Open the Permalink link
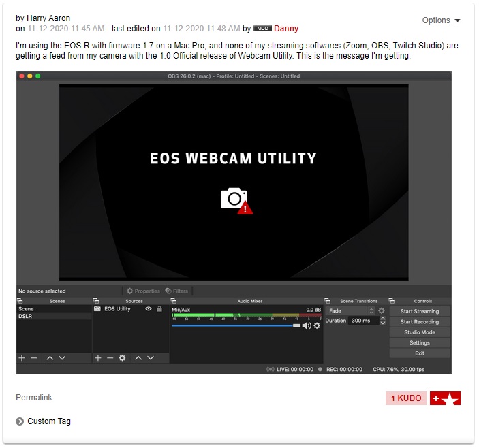The height and width of the screenshot is (448, 479). tap(34, 398)
